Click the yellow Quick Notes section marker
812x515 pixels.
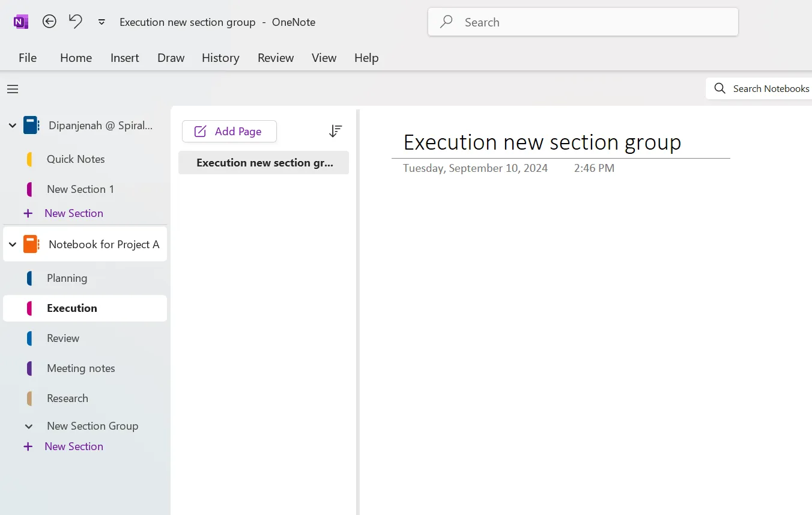(x=29, y=159)
